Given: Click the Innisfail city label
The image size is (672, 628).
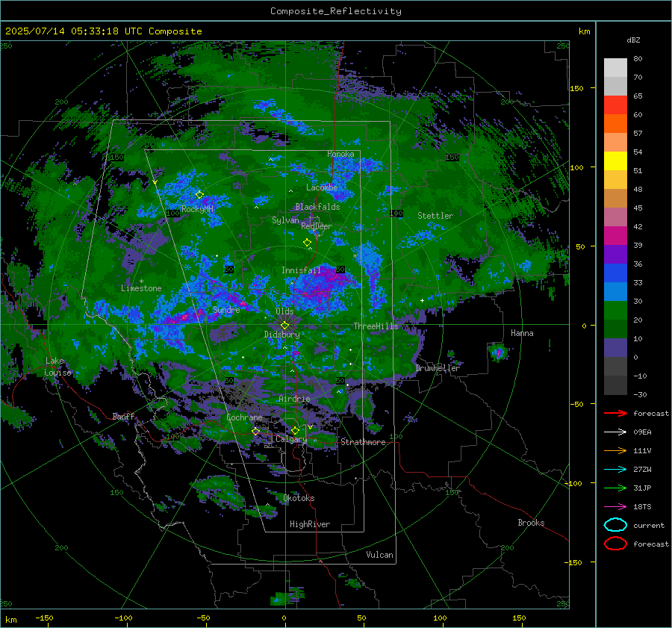Looking at the screenshot, I should pos(301,270).
